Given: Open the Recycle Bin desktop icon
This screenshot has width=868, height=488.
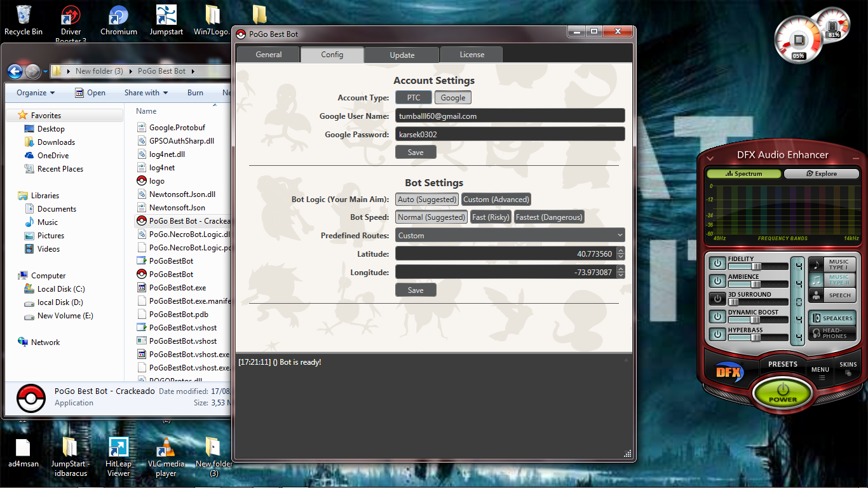Looking at the screenshot, I should point(24,20).
